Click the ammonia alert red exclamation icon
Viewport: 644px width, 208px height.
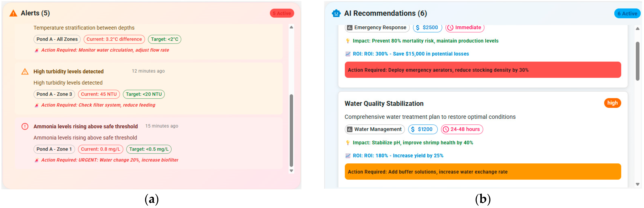point(25,126)
